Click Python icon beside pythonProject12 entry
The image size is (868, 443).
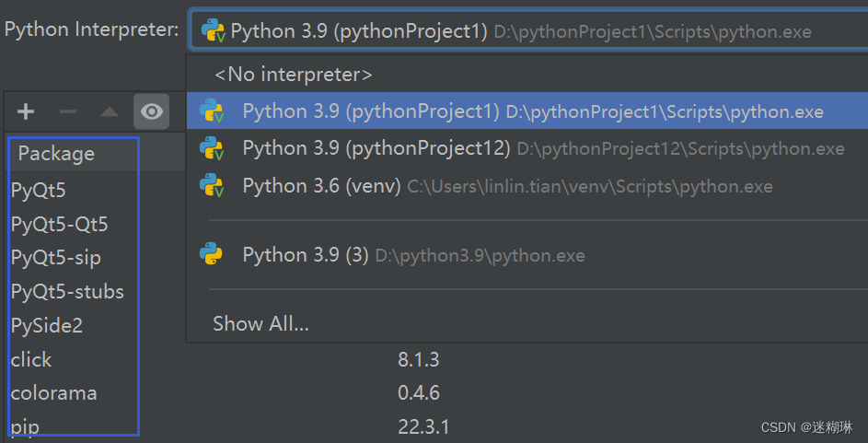(x=212, y=148)
